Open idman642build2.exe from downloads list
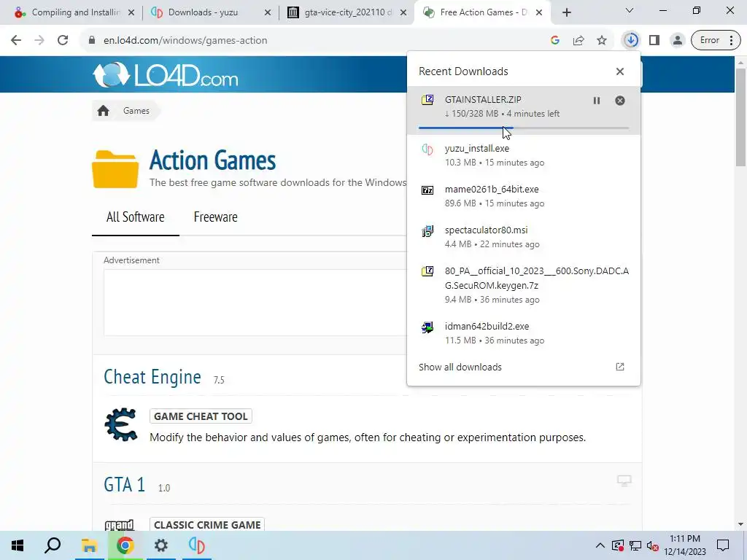This screenshot has width=747, height=560. [524, 332]
